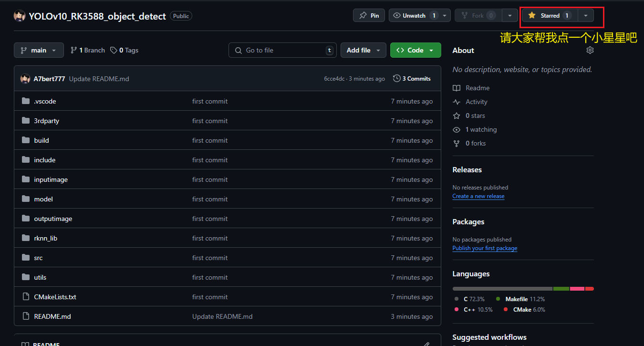Click the history clock icon by 3 Commits
The width and height of the screenshot is (644, 346).
(396, 78)
